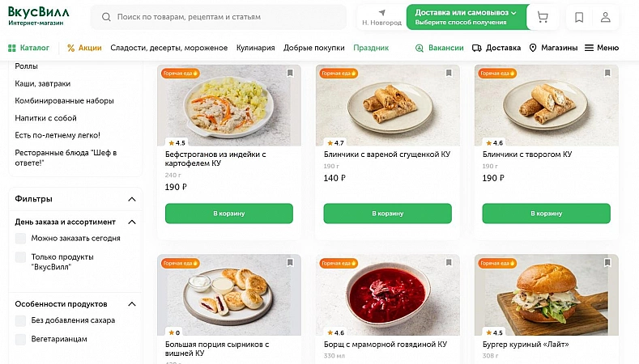Click the location arrow for Н. Новгород
639x364 pixels.
coord(381,13)
